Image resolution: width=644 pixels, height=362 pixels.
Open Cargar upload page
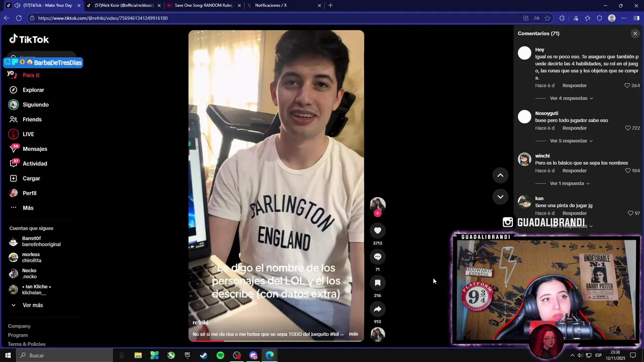pos(31,178)
